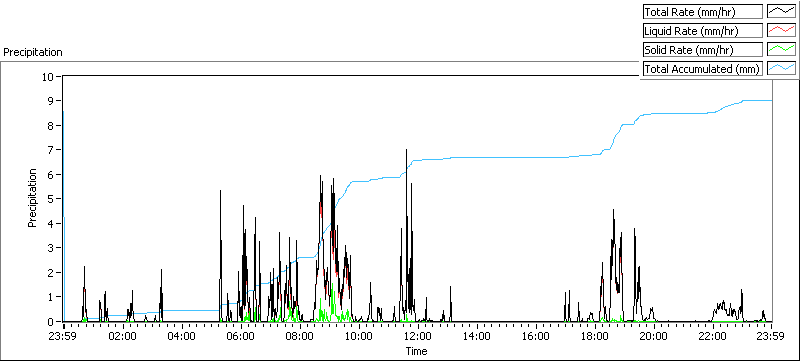Image resolution: width=800 pixels, height=361 pixels.
Task: Click the 22:00 time axis label
Action: pos(713,336)
